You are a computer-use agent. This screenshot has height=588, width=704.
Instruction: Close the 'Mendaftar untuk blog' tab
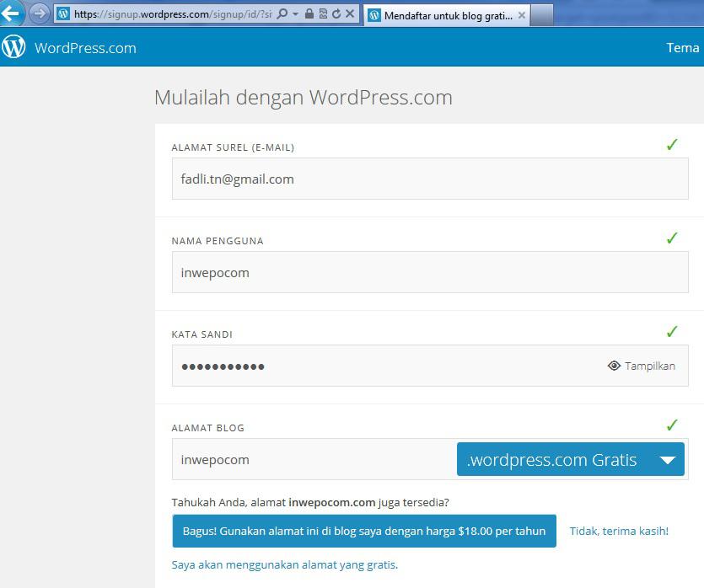pos(521,15)
